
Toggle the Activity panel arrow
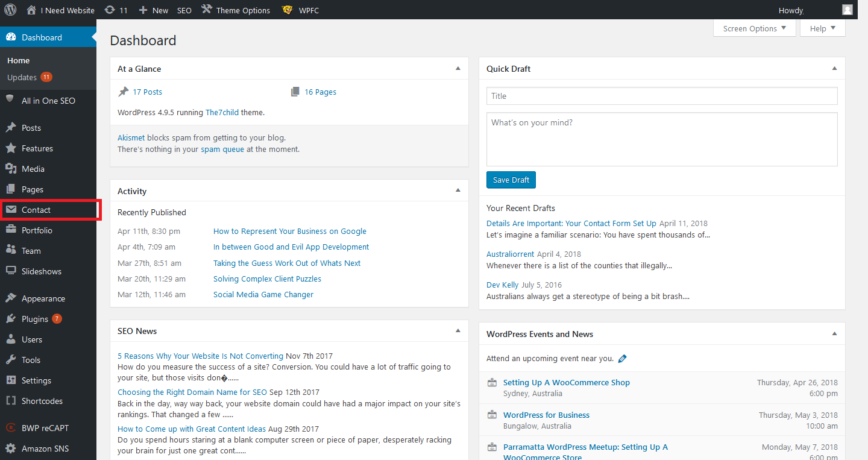tap(458, 191)
